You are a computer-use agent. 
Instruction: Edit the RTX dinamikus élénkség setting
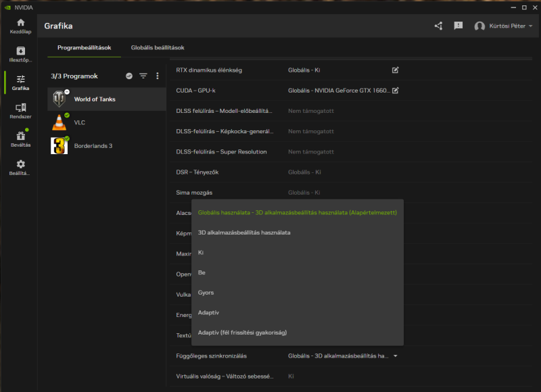396,70
